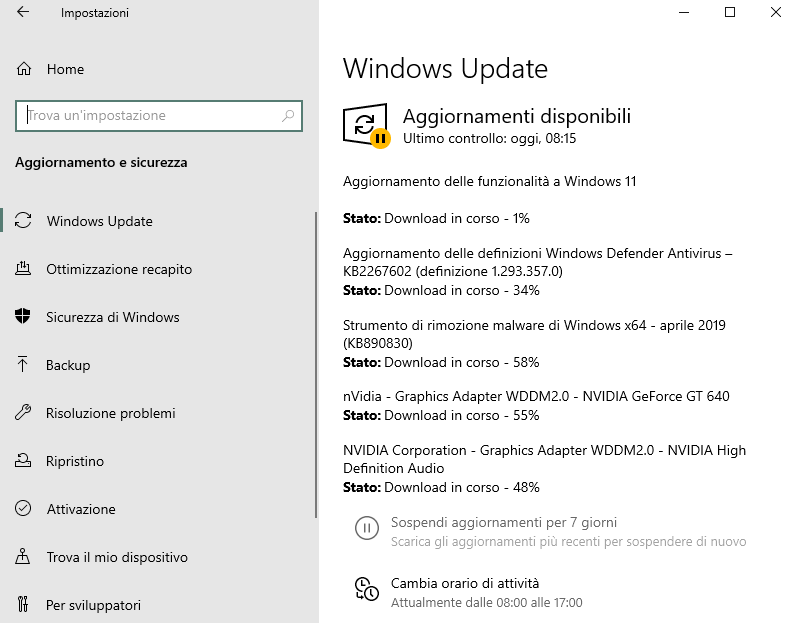Focus the Trova un'impostazione search field
This screenshot has height=623, width=795.
[150, 116]
